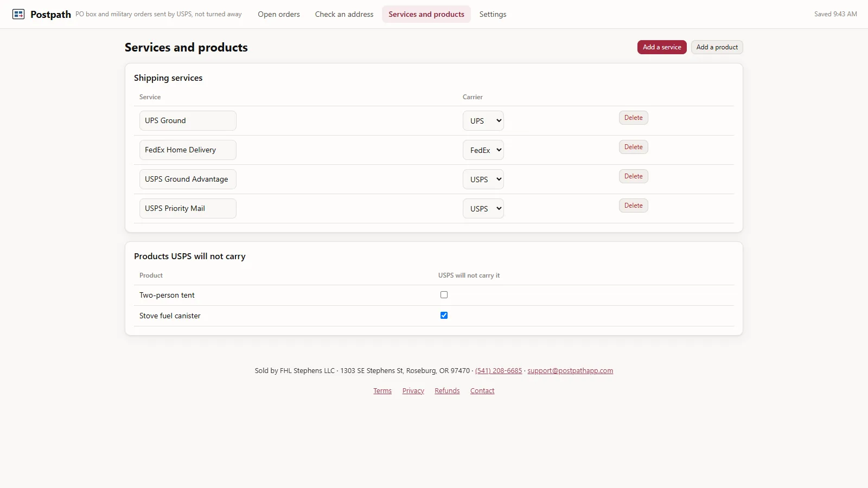Open carrier dropdown for USPS Ground Advantage
Viewport: 868px width, 488px height.
[x=483, y=179]
